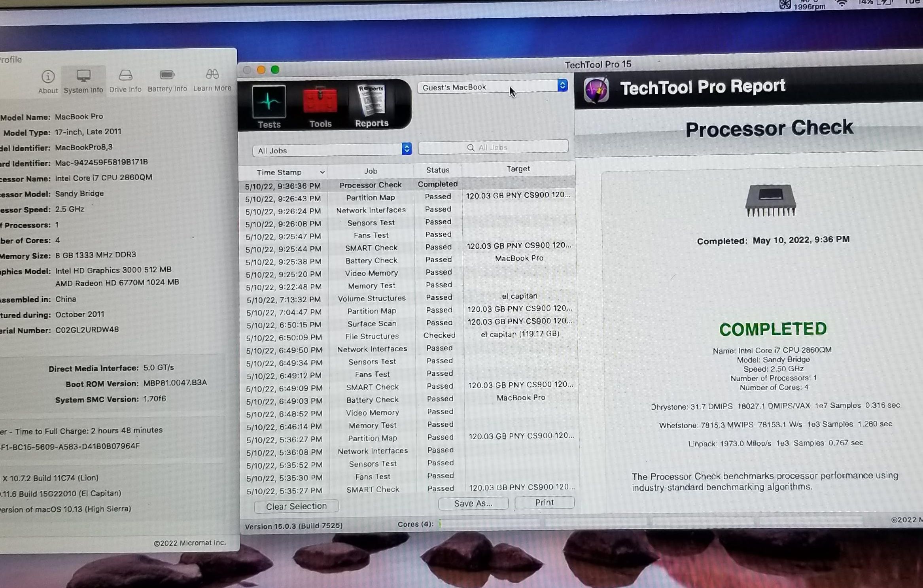Click the Save As... button
Image resolution: width=923 pixels, height=588 pixels.
tap(473, 503)
